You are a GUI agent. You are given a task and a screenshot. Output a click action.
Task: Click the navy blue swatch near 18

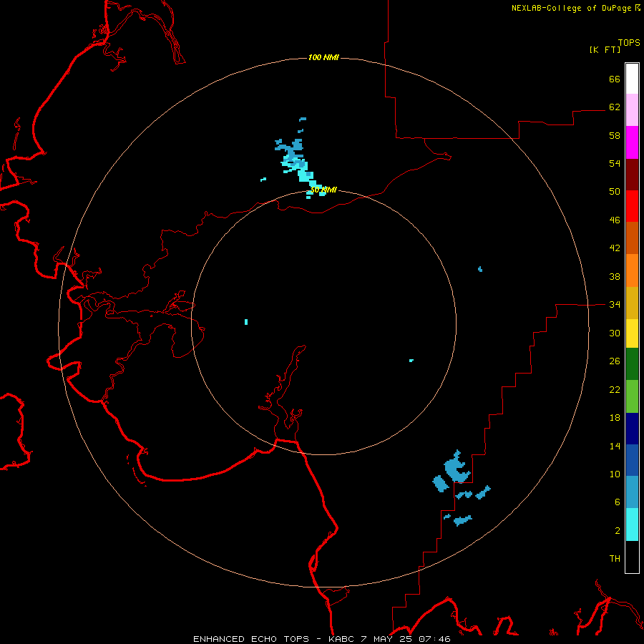[x=632, y=429]
